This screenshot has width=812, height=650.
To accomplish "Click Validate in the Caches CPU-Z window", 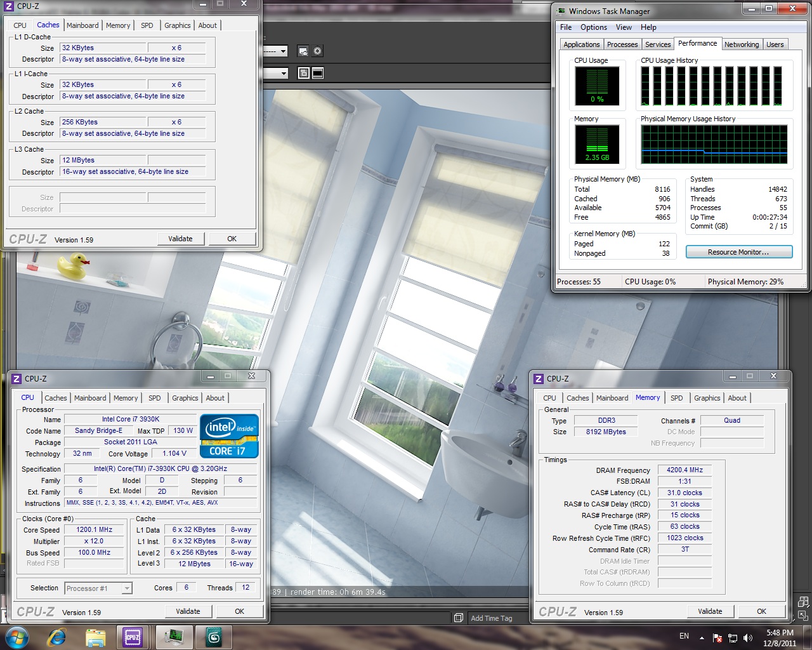I will 180,239.
